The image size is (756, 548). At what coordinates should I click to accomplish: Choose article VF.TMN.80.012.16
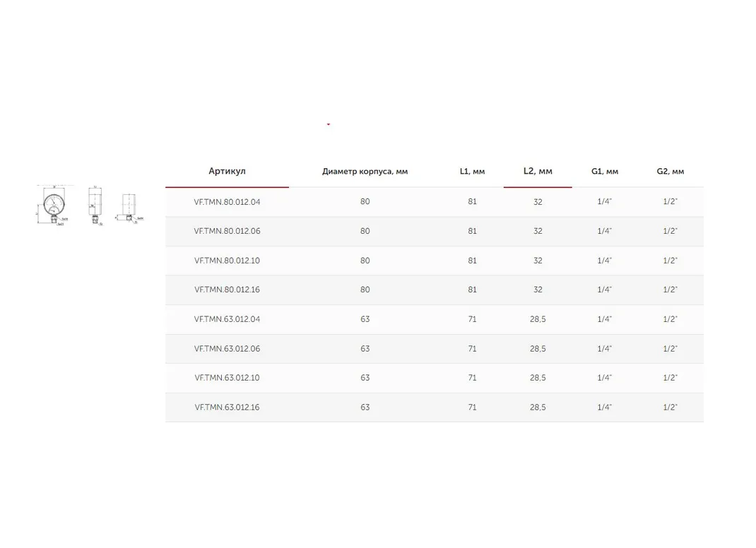click(x=227, y=290)
